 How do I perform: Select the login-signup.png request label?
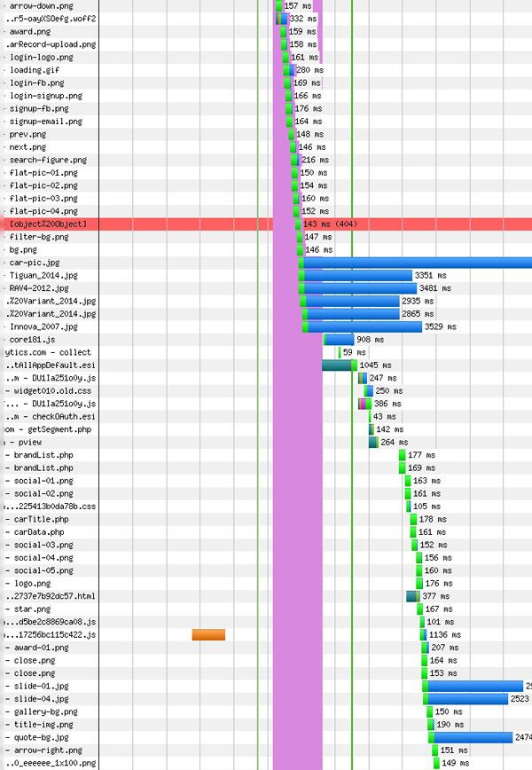click(x=45, y=95)
